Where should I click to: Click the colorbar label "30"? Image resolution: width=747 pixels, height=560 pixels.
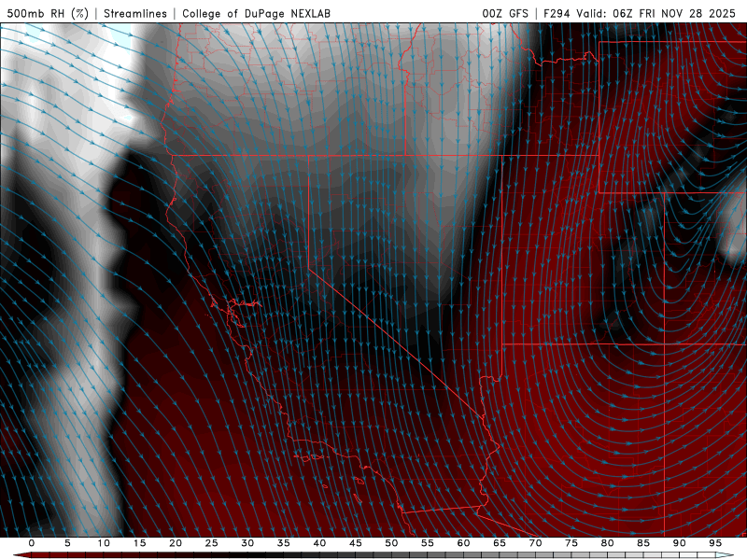coord(247,543)
